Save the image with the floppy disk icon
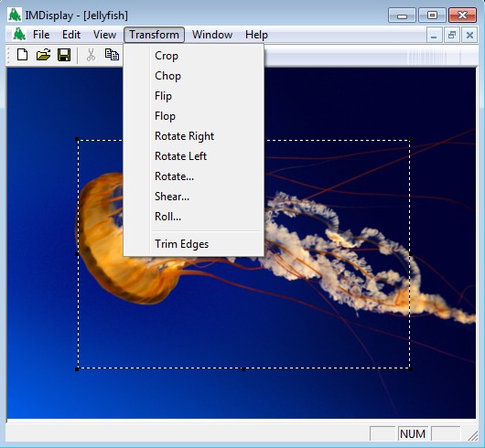The image size is (485, 448). click(64, 55)
